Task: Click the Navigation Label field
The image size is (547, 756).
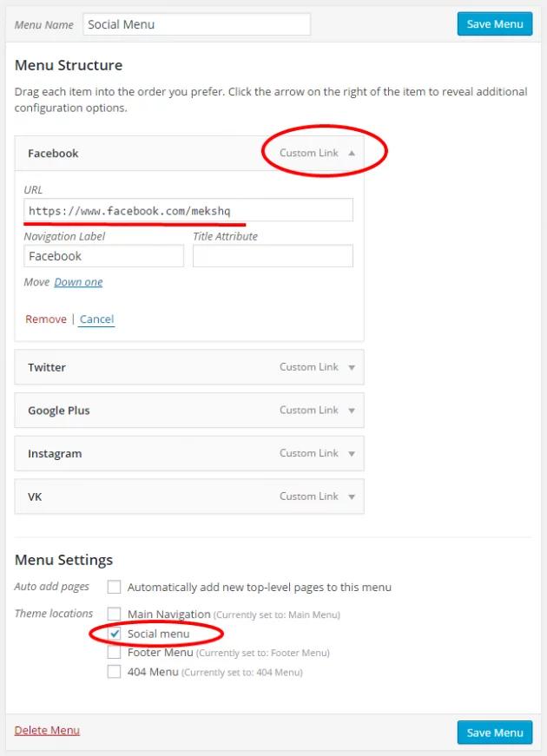Action: pyautogui.click(x=102, y=255)
